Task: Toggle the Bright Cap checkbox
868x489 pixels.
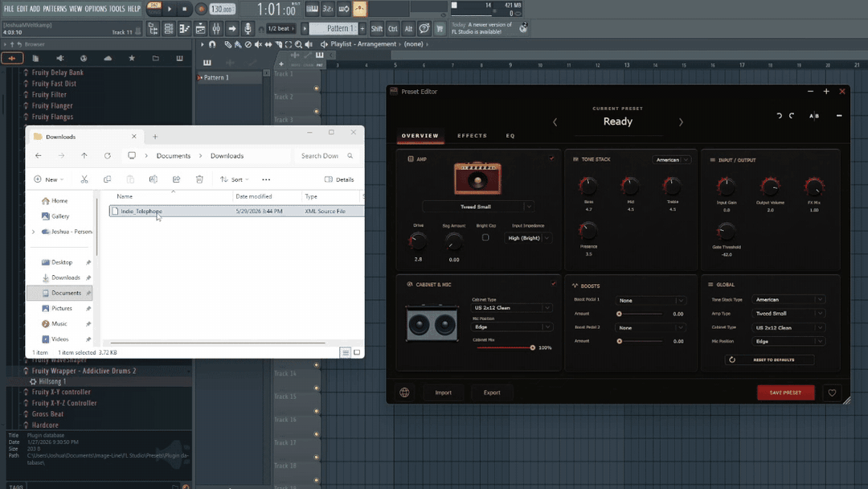Action: [485, 237]
